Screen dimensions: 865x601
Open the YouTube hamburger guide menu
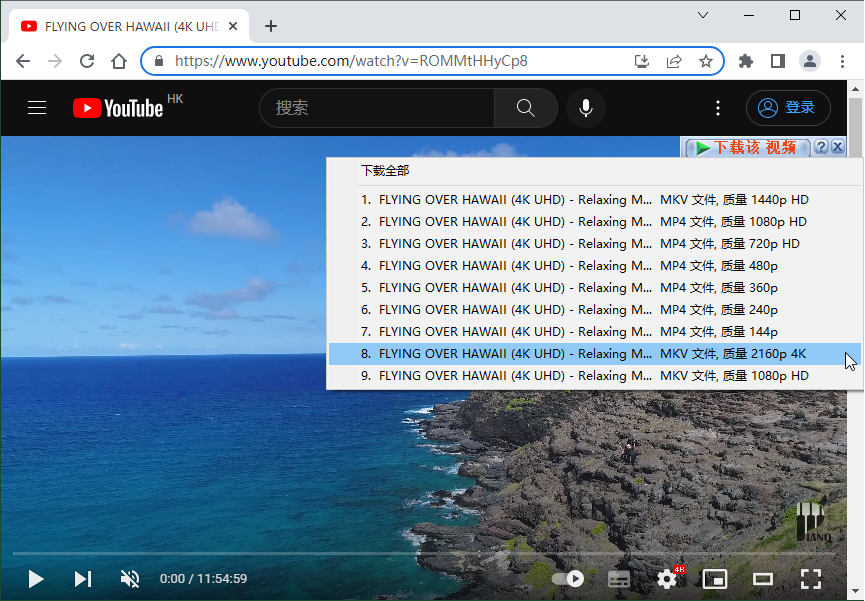point(37,108)
